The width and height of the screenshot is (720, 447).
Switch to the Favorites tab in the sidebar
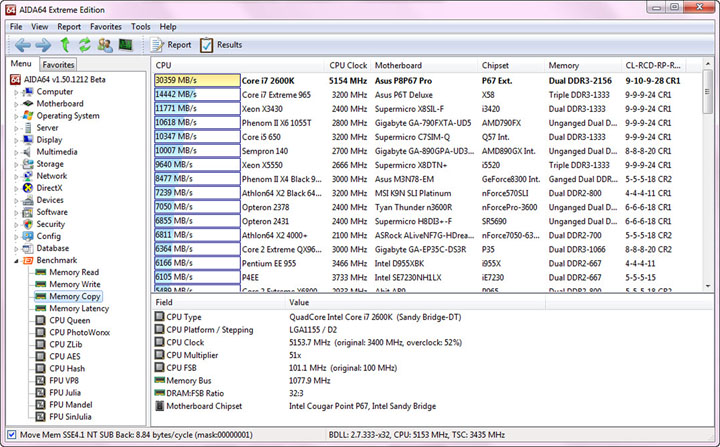click(58, 65)
